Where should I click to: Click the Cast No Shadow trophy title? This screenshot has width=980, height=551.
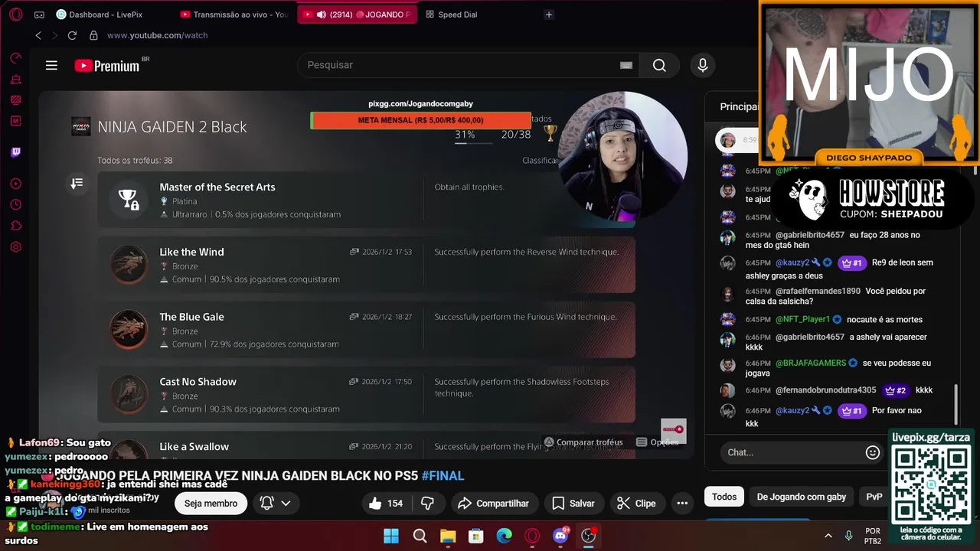click(x=198, y=382)
